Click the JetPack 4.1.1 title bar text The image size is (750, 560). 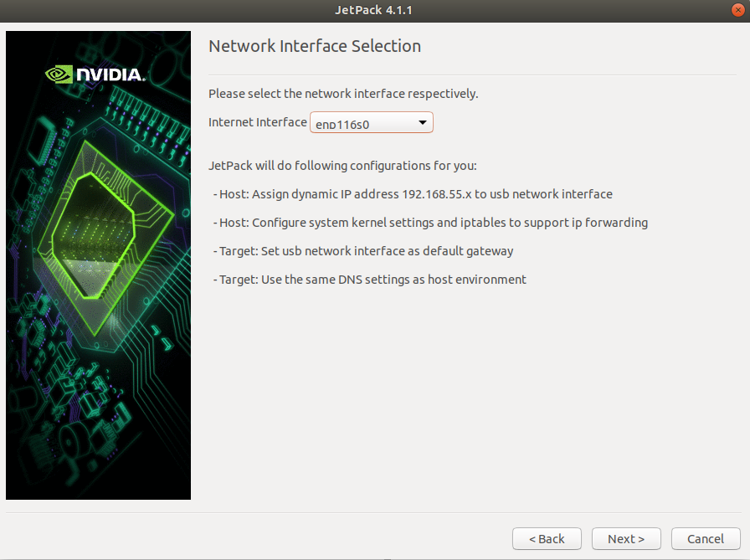pos(373,10)
